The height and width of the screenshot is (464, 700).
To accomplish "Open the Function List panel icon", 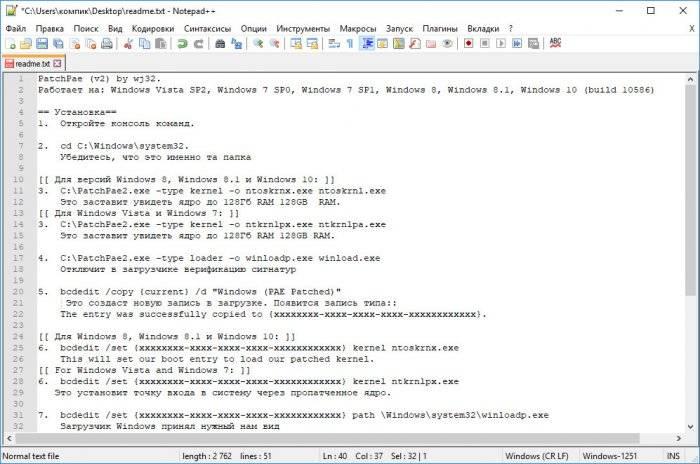I will (415, 43).
